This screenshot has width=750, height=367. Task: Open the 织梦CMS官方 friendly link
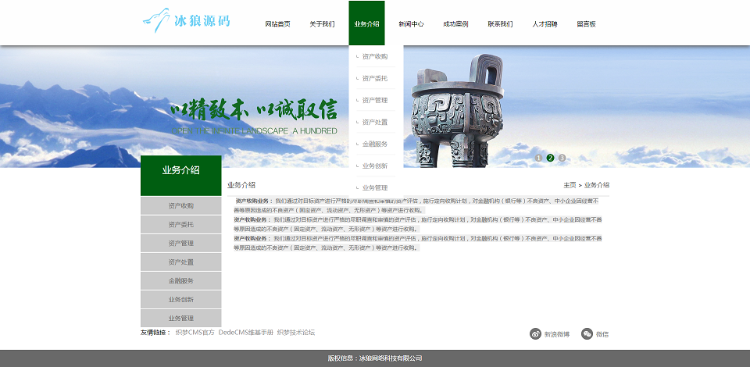[195, 333]
